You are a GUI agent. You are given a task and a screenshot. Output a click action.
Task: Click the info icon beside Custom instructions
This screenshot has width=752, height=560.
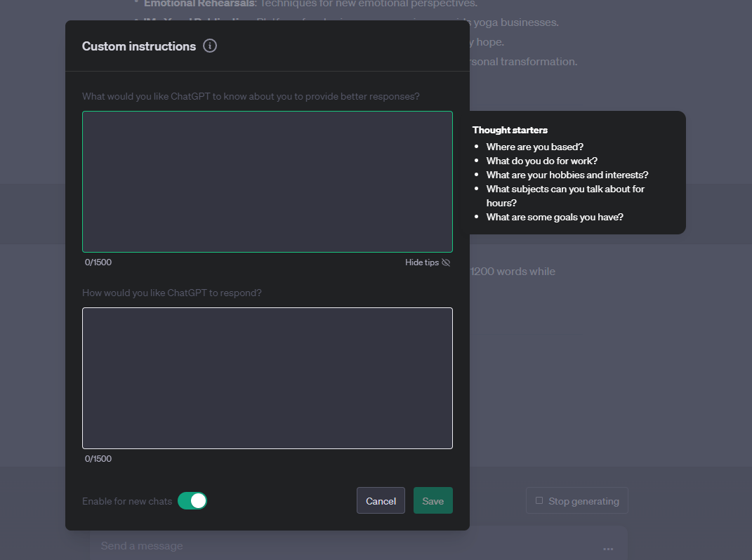point(209,46)
